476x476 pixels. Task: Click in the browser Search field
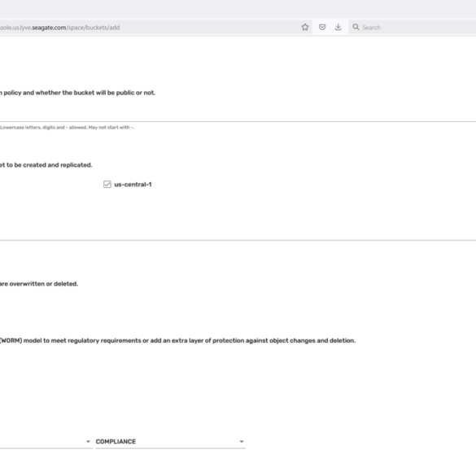[x=413, y=28]
